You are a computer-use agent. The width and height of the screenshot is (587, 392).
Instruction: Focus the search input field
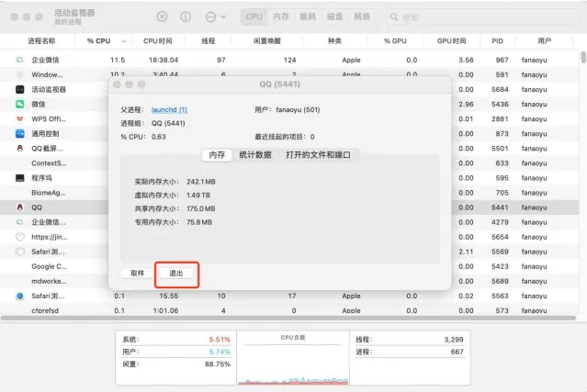(x=483, y=17)
